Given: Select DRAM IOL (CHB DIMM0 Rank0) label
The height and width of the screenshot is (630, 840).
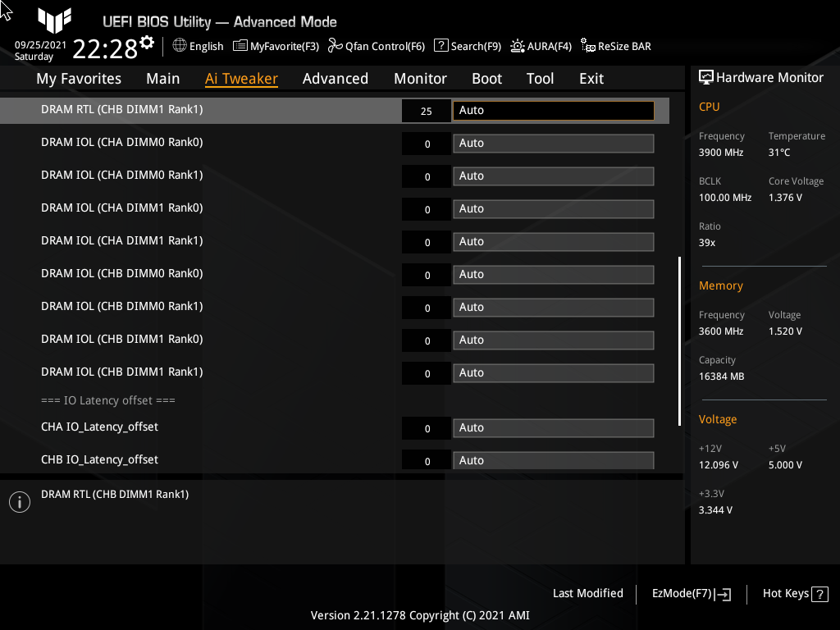Looking at the screenshot, I should click(121, 274).
